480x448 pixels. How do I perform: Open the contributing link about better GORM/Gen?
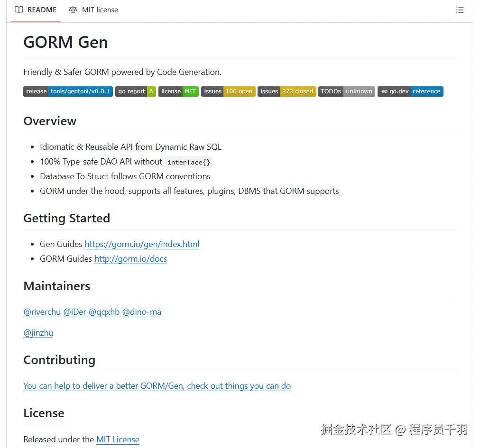[x=157, y=386]
